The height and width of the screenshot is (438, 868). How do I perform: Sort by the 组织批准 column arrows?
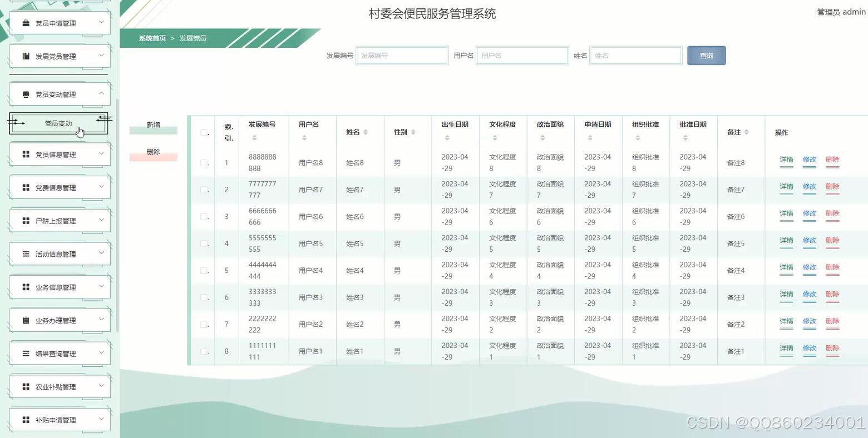click(638, 138)
